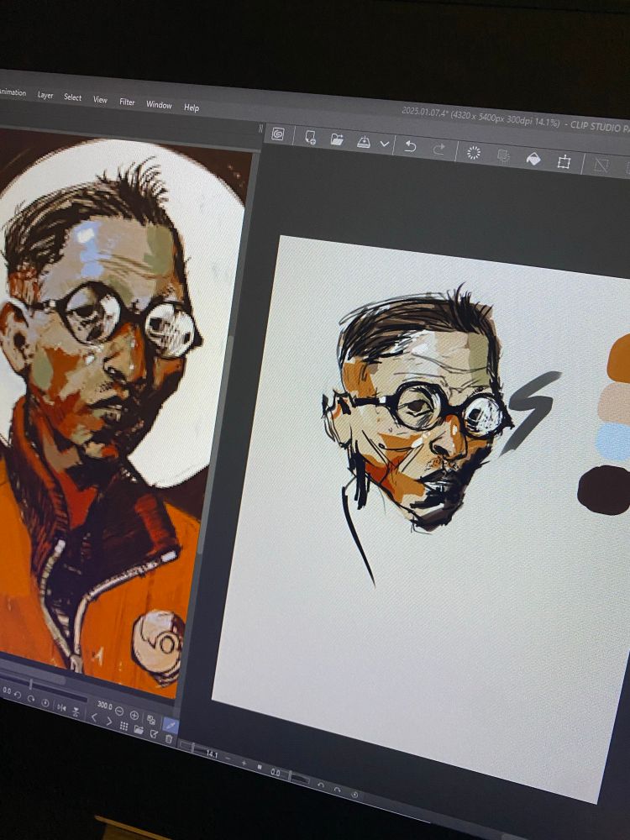Reset Sub View rotation
This screenshot has width=630, height=840.
[x=45, y=703]
